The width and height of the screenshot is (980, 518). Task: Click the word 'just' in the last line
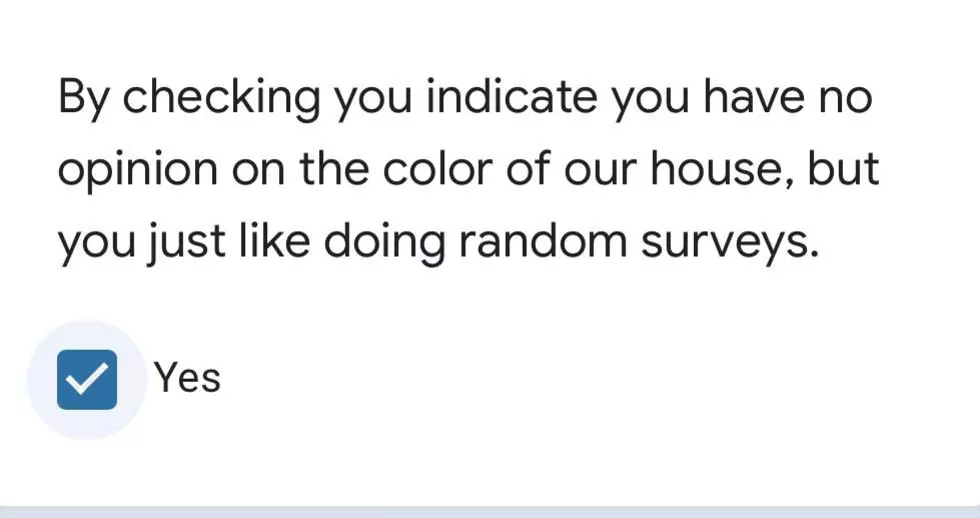pyautogui.click(x=186, y=242)
